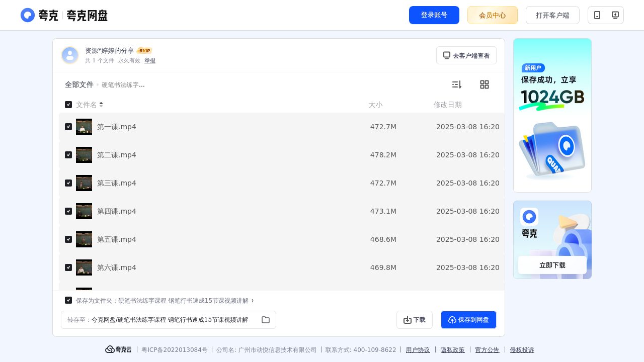Click 打开客户端 button

(552, 15)
